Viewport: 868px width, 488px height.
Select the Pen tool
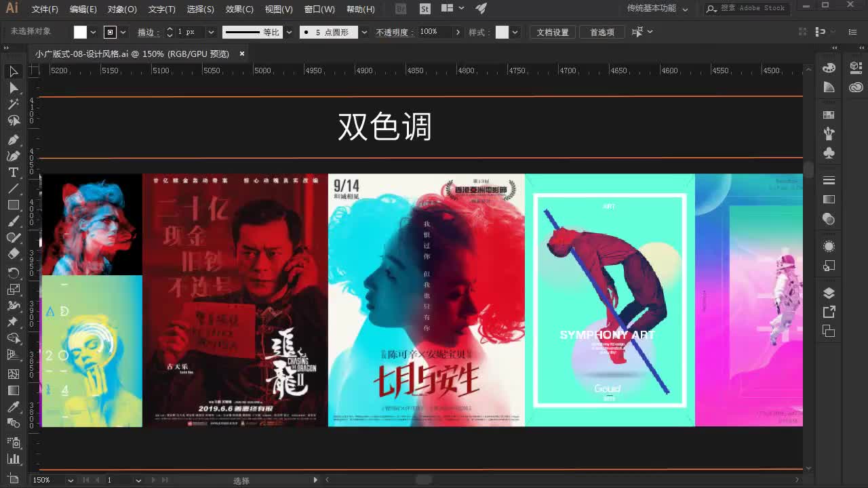tap(14, 140)
